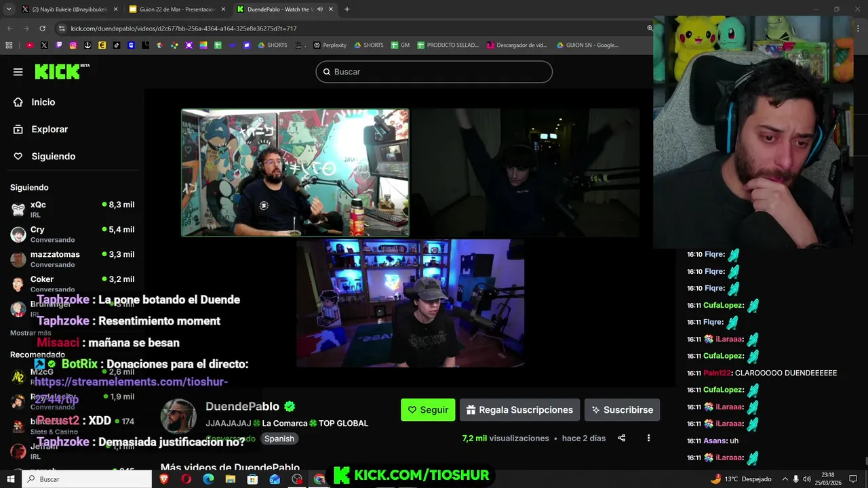Go back in browser

pos(9,28)
